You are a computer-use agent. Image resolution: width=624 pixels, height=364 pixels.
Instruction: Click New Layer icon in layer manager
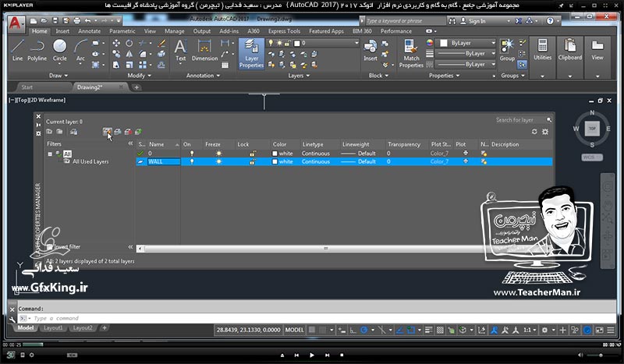pos(107,132)
